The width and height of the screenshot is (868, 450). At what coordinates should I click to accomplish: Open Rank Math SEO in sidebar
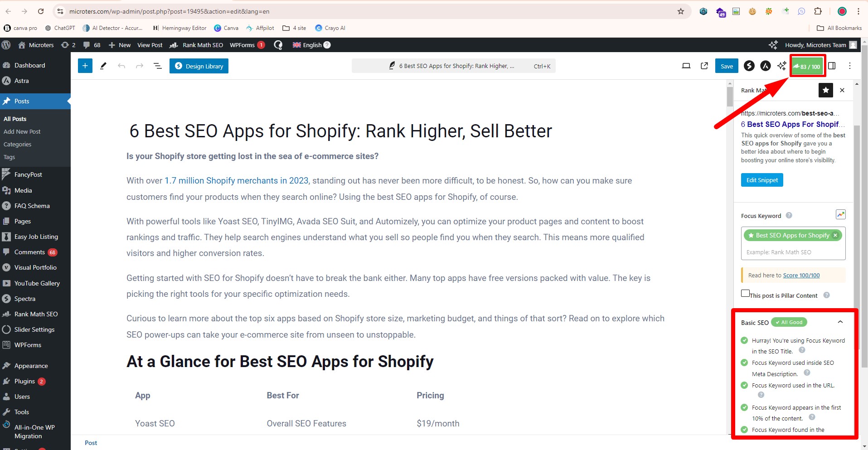pyautogui.click(x=36, y=314)
